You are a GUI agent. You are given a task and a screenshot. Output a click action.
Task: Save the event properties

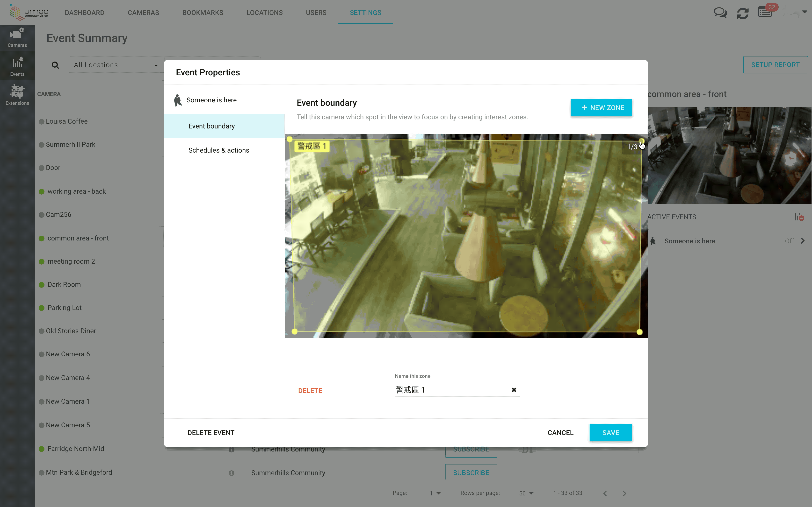click(610, 433)
